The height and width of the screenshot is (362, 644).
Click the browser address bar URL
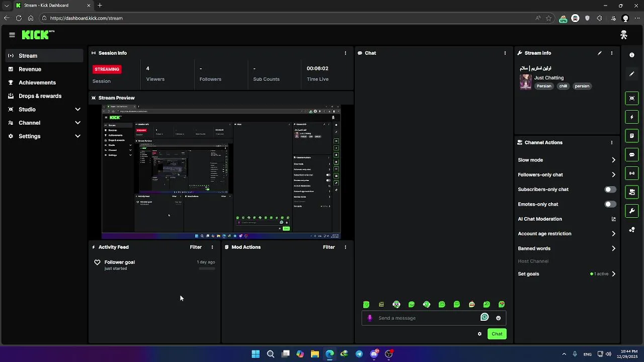(x=87, y=18)
